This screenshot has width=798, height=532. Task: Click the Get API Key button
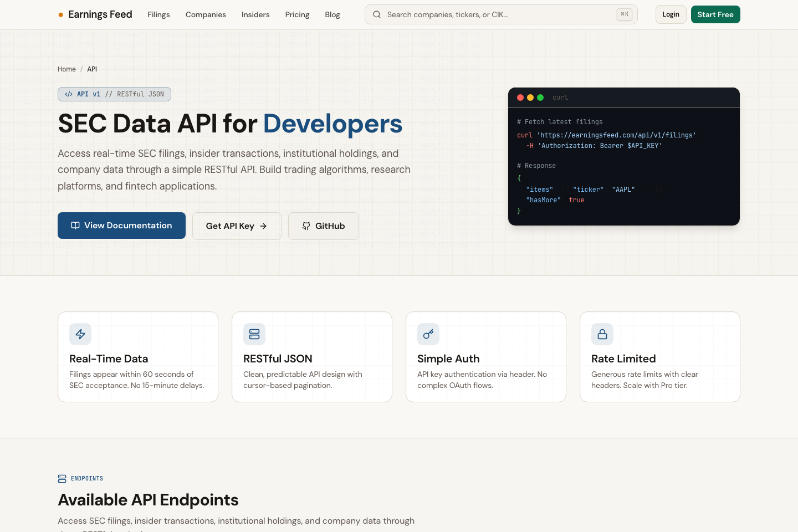[x=237, y=226]
